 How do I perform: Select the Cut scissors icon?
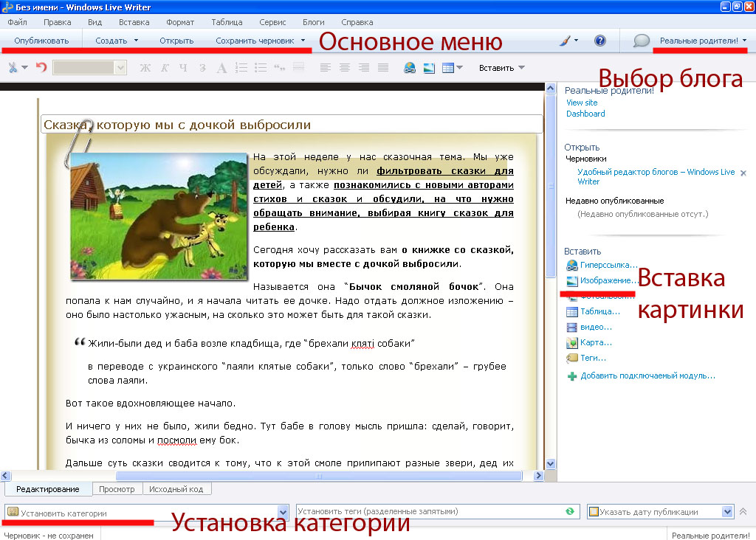pyautogui.click(x=13, y=68)
